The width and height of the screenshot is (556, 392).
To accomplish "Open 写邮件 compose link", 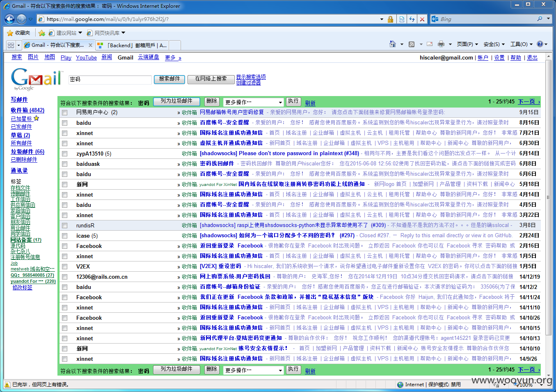I will tap(19, 99).
